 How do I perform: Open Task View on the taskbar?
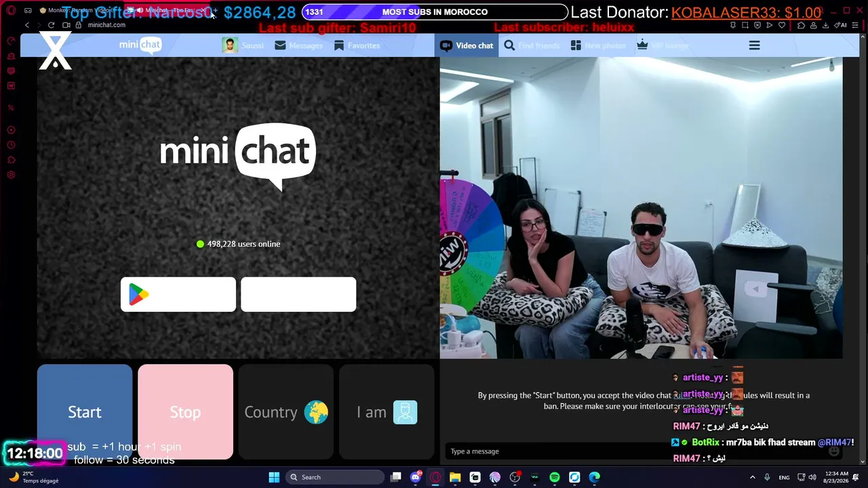(x=396, y=477)
